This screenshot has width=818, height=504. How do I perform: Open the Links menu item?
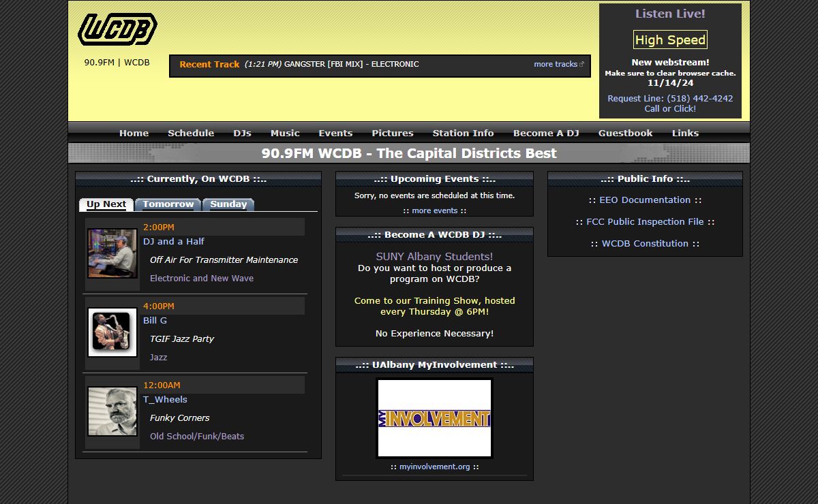coord(685,133)
